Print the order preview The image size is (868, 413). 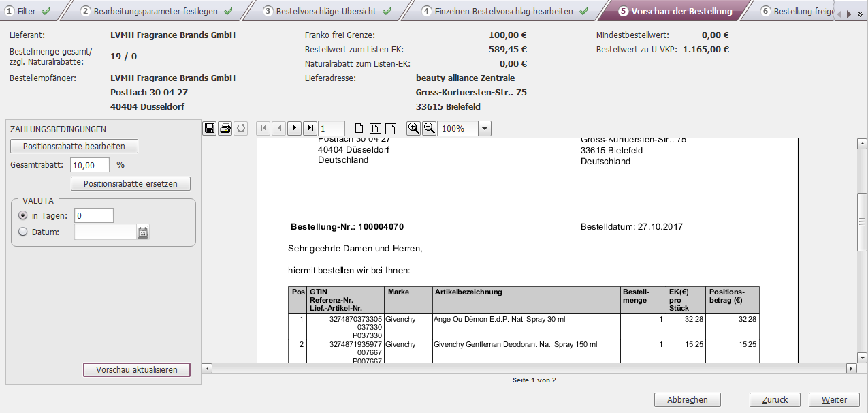(225, 128)
